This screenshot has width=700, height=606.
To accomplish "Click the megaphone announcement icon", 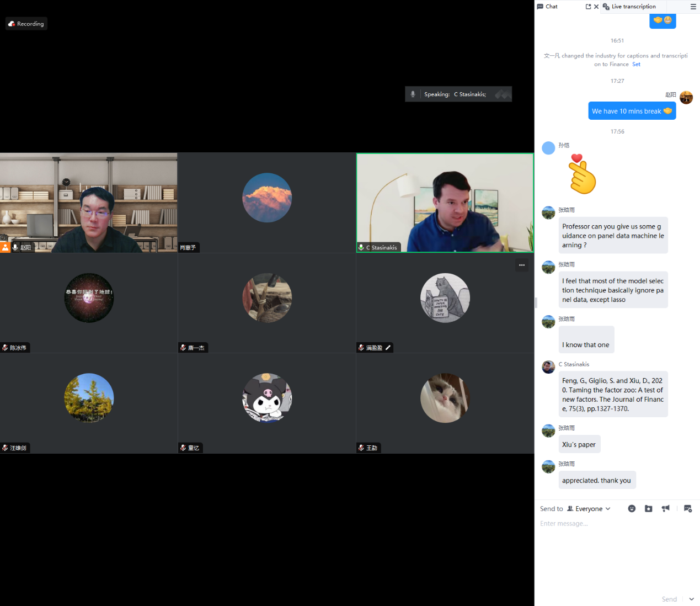I will (666, 508).
